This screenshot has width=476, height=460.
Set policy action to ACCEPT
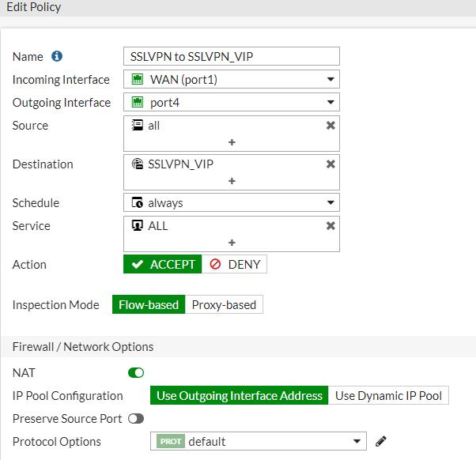(163, 265)
